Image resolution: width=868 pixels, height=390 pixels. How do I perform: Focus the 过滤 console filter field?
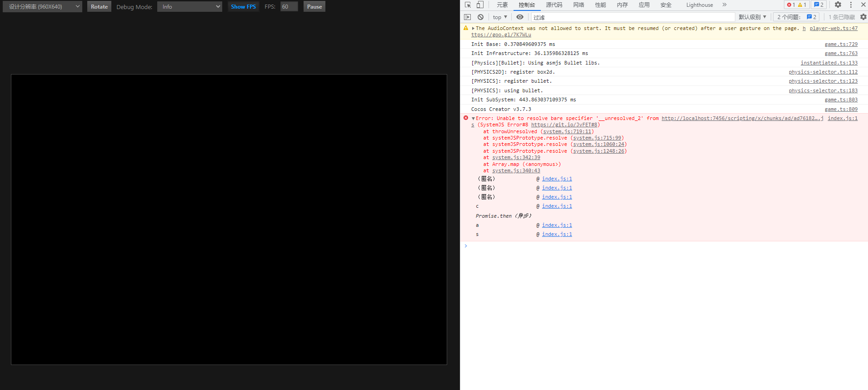633,17
